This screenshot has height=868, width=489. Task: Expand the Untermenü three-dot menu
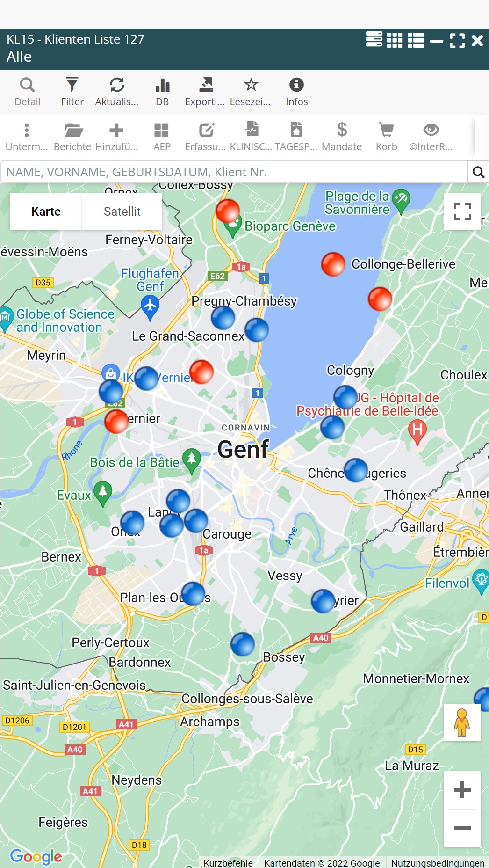click(x=27, y=137)
